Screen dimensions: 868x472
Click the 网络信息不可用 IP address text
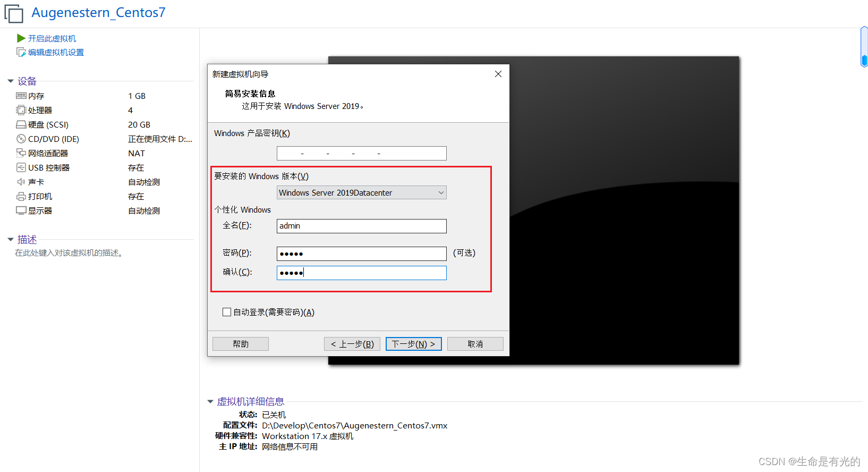290,446
